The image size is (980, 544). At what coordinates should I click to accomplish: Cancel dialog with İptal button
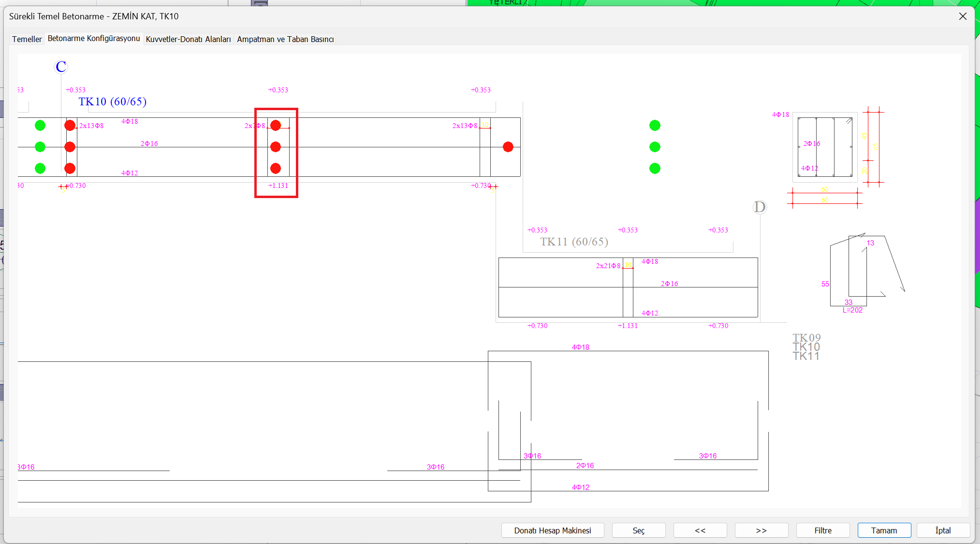[943, 530]
